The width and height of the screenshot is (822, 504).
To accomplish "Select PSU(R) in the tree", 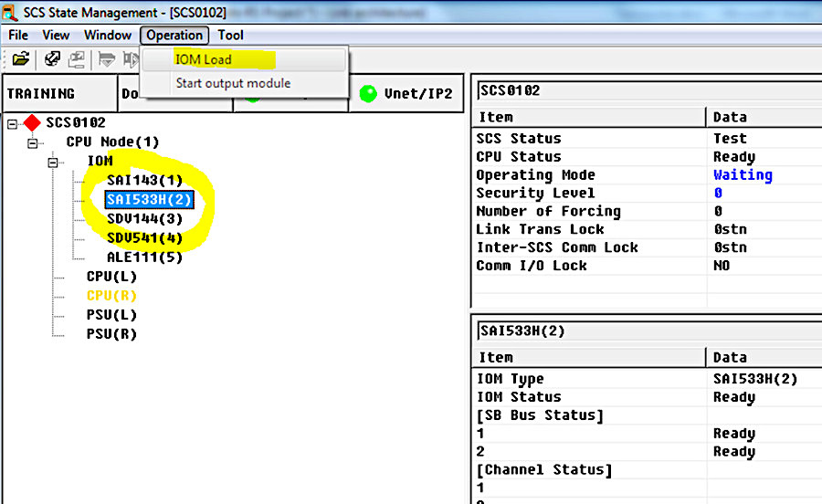I will click(111, 334).
